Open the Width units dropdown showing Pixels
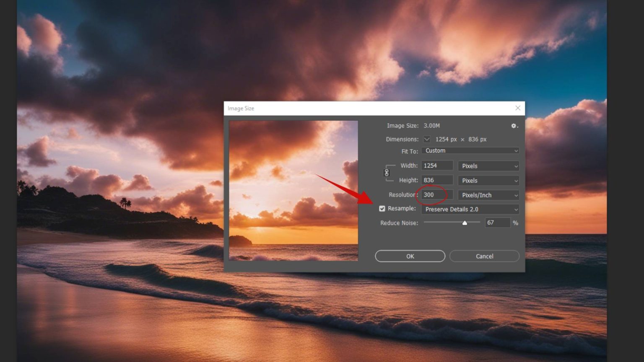 click(488, 165)
